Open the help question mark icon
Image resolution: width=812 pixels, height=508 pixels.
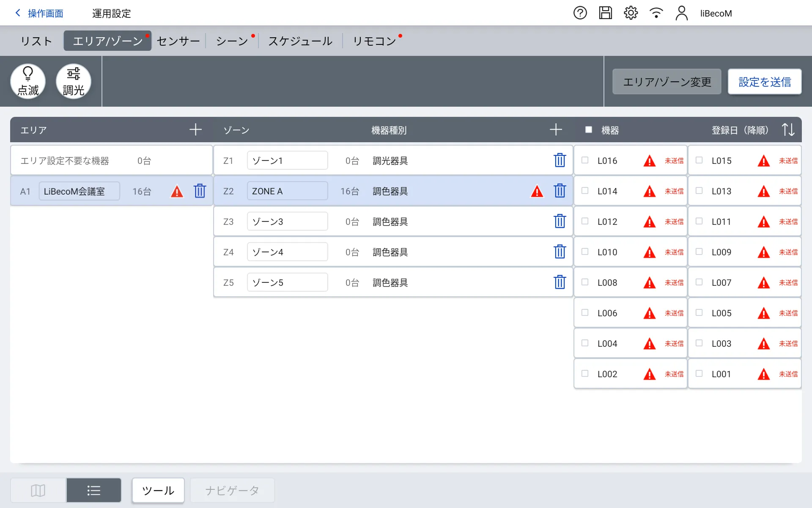[580, 13]
